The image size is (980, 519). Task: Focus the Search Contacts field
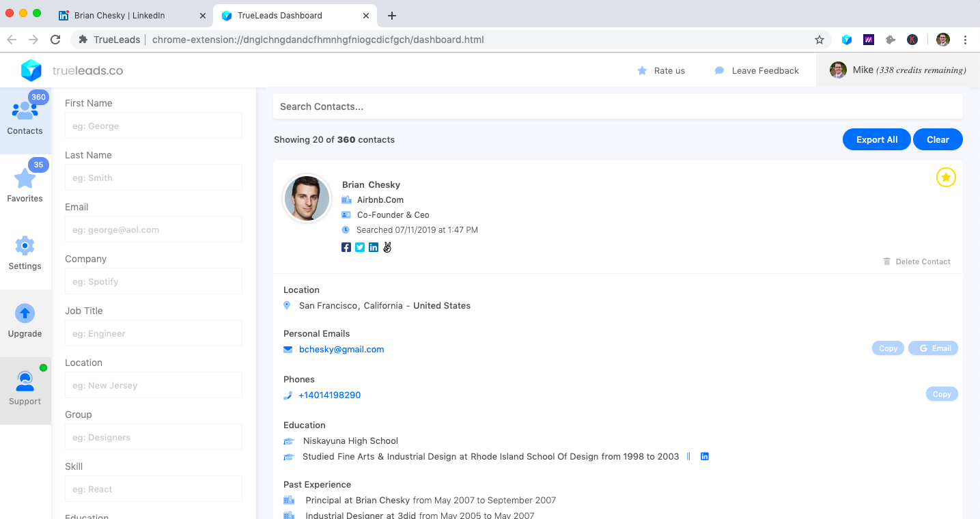tap(618, 107)
